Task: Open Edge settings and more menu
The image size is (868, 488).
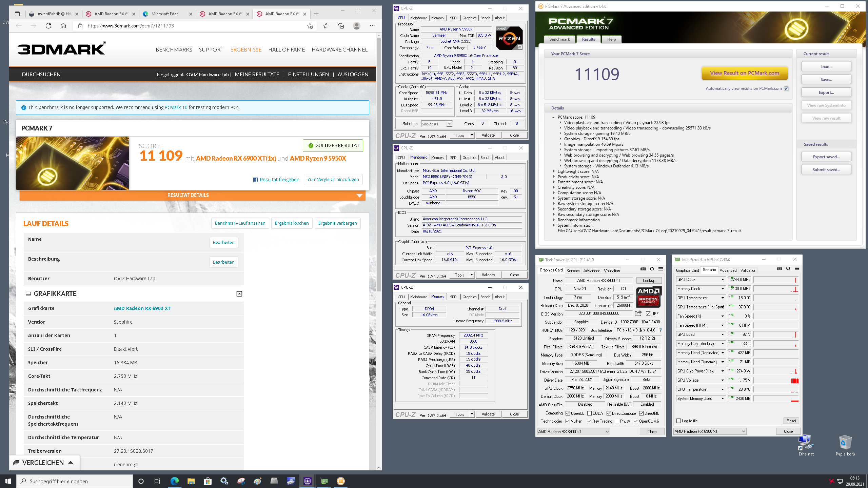Action: [x=372, y=26]
